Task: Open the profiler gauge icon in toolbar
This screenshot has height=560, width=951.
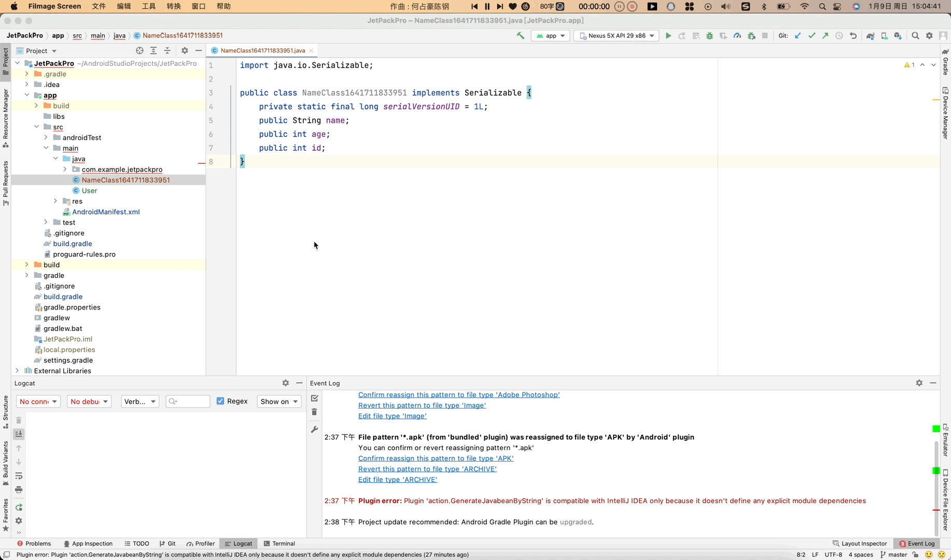Action: 737,36
